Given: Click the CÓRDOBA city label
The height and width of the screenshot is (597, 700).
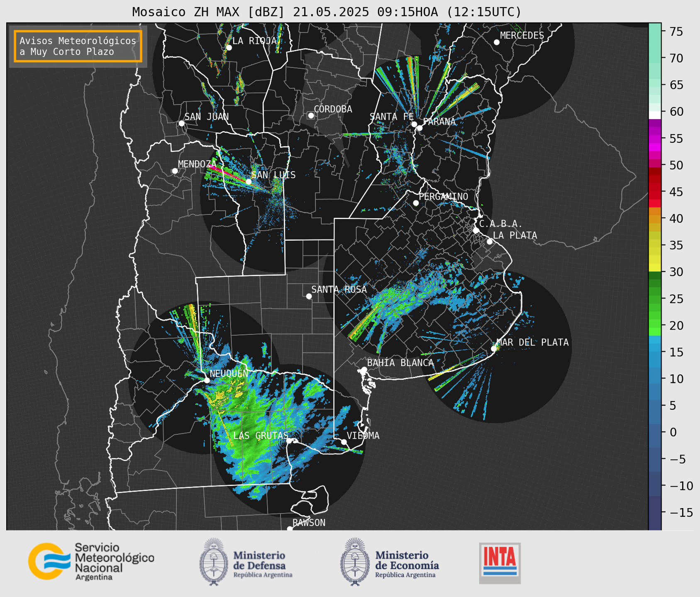Looking at the screenshot, I should [x=333, y=109].
